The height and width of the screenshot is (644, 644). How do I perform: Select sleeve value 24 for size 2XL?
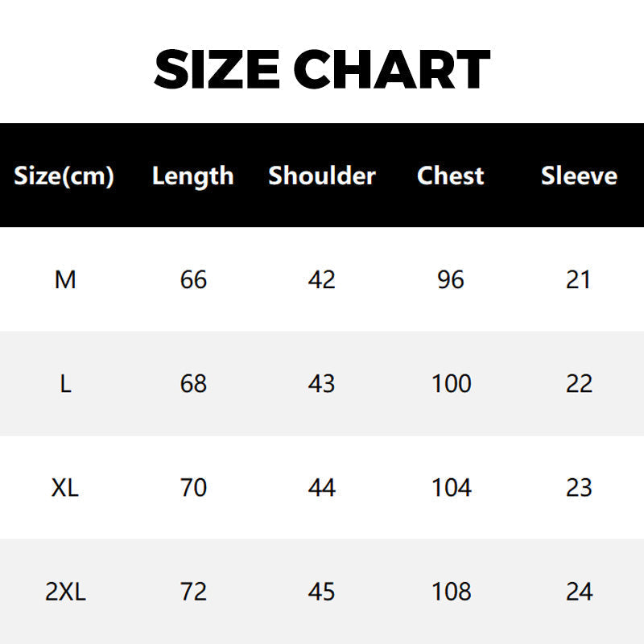pos(579,592)
